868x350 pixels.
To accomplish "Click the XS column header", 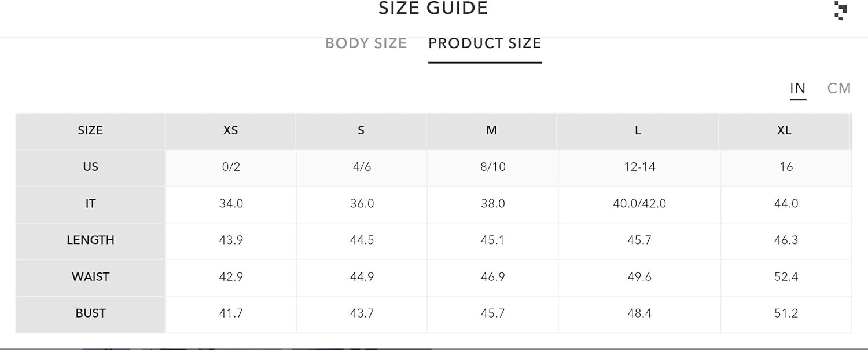I will [231, 131].
